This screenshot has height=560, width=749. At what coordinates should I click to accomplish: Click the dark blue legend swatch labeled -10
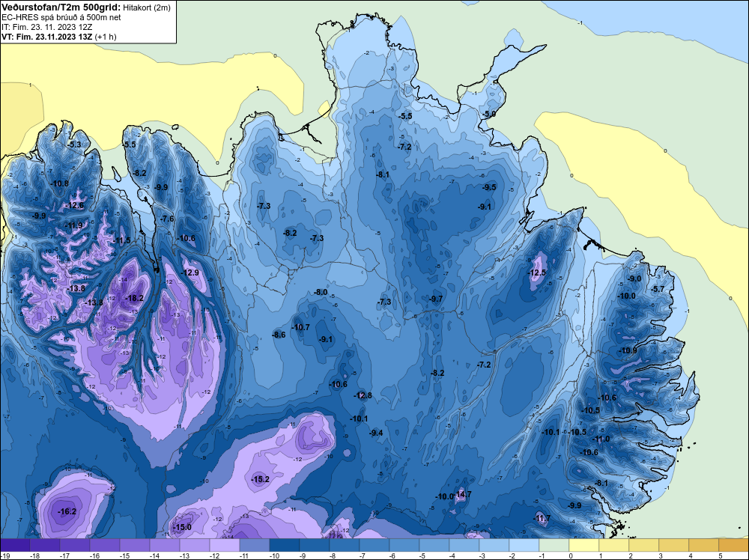(x=285, y=545)
